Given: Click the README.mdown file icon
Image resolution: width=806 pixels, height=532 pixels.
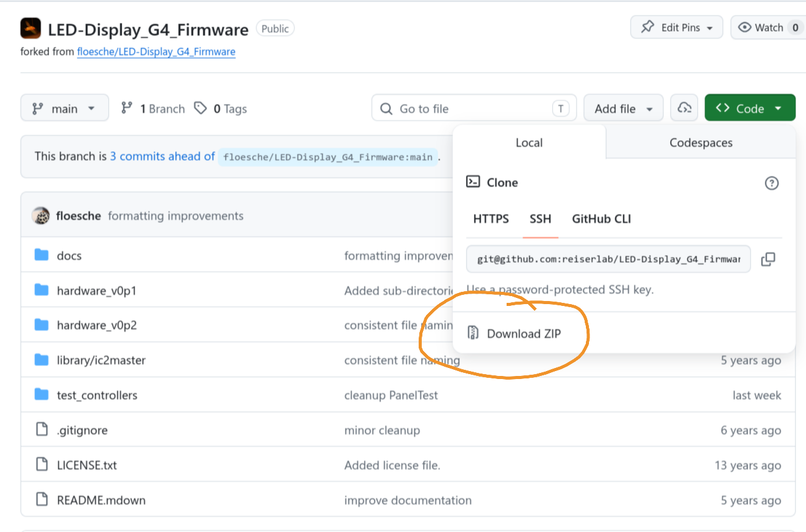Looking at the screenshot, I should [x=41, y=499].
